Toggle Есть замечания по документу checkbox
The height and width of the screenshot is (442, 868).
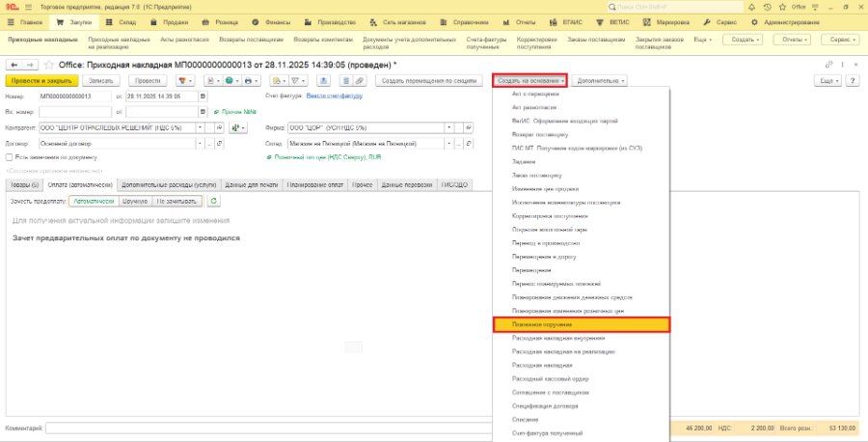pyautogui.click(x=9, y=157)
